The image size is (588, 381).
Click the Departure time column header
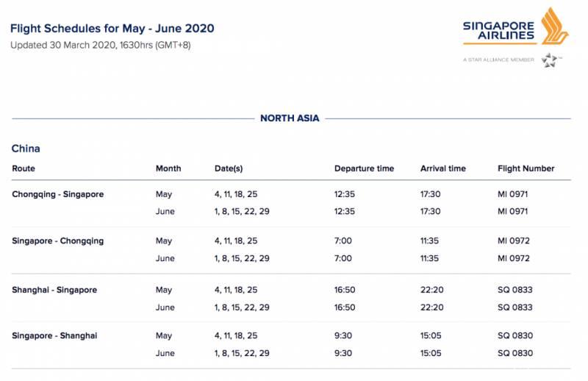[364, 168]
